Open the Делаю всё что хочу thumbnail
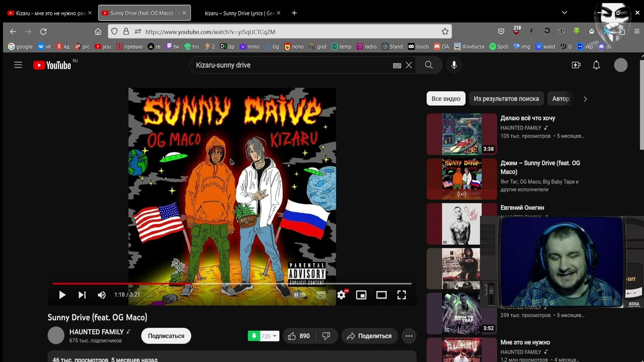The width and height of the screenshot is (644, 362). pos(462,134)
